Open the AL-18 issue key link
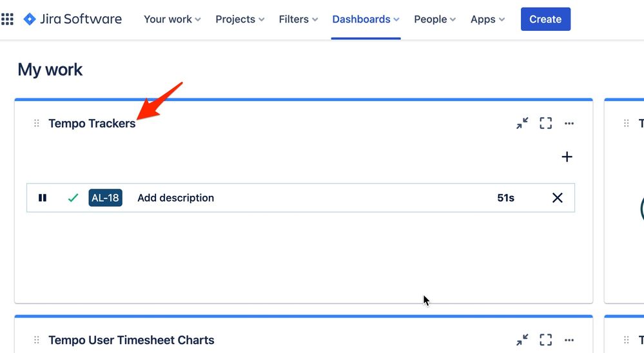The image size is (644, 353). pyautogui.click(x=105, y=198)
